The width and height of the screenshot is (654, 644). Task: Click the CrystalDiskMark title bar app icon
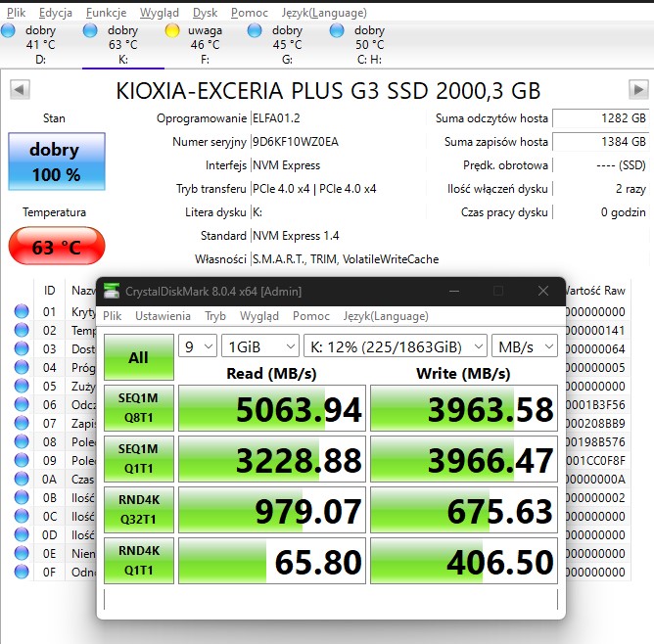pyautogui.click(x=114, y=291)
